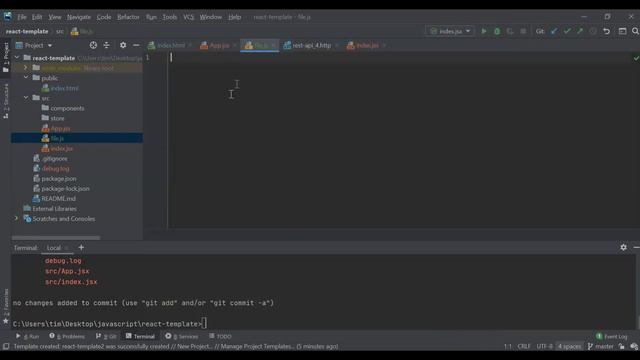
Task: Hide the Project panel with minus icon
Action: [136, 45]
